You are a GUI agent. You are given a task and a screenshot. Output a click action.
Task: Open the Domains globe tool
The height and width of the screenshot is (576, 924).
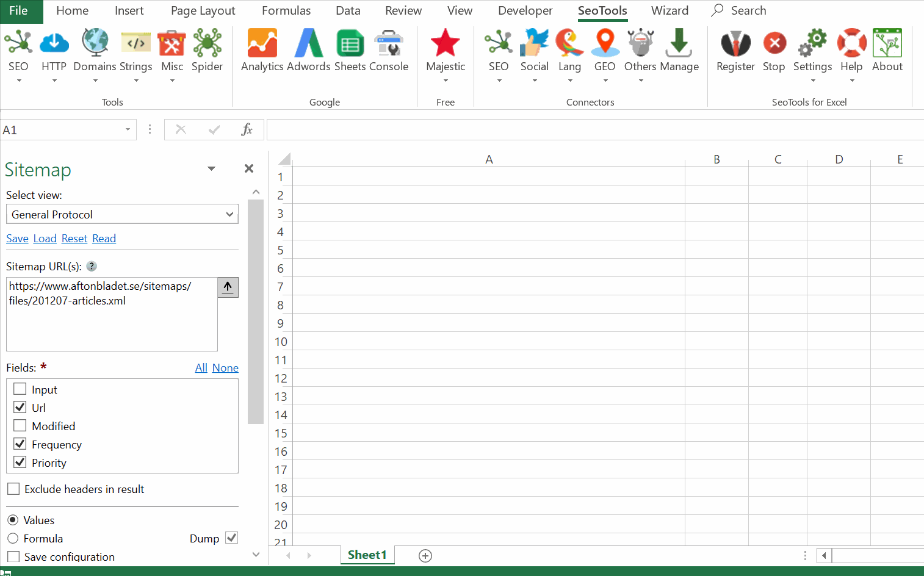click(95, 43)
